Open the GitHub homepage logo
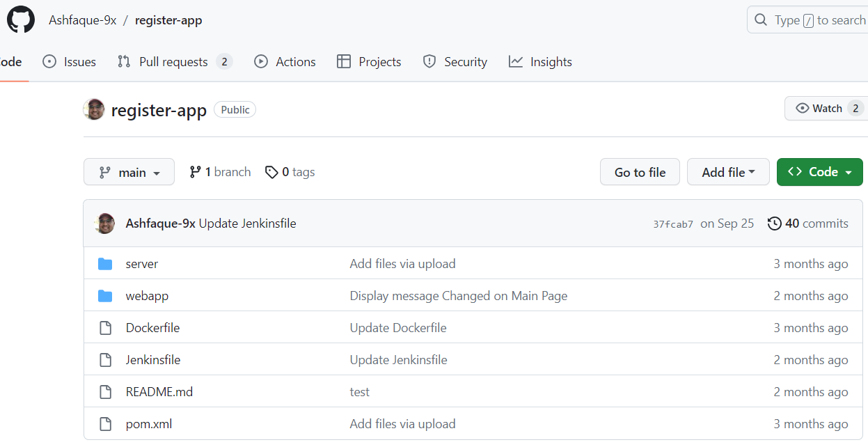This screenshot has width=868, height=447. tap(21, 19)
